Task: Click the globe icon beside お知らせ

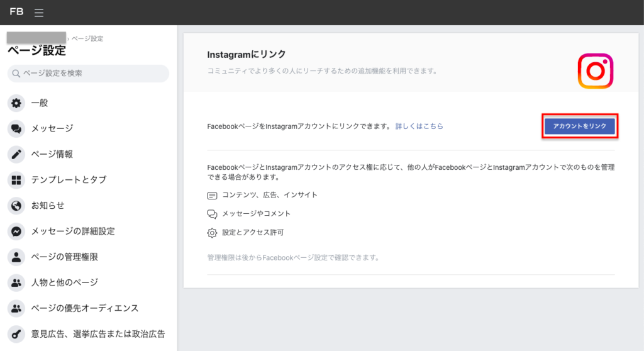Action: tap(16, 206)
